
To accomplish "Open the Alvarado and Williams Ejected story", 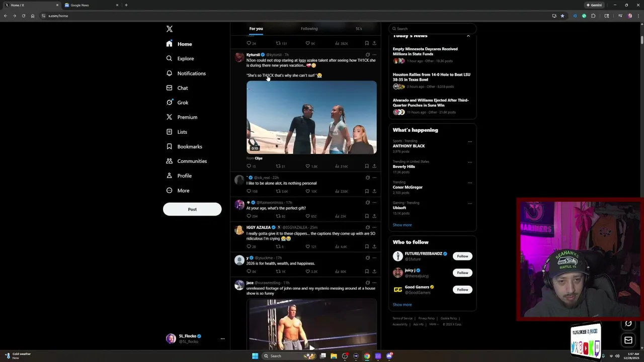I will pyautogui.click(x=431, y=103).
